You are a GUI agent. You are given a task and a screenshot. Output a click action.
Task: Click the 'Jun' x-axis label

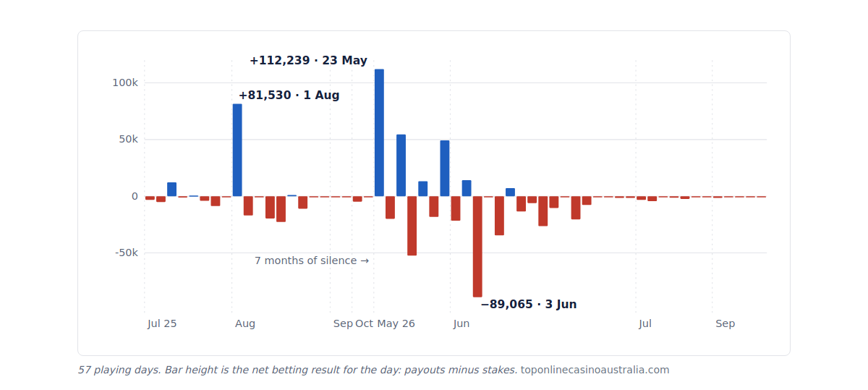461,323
